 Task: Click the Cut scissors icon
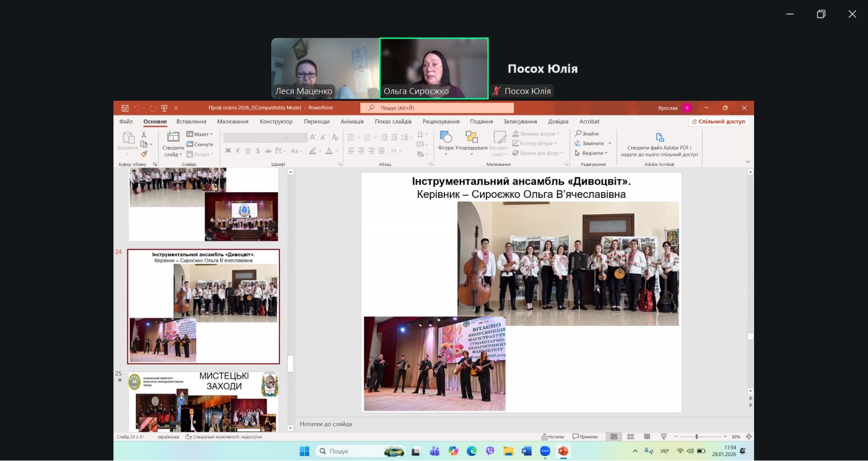click(144, 134)
